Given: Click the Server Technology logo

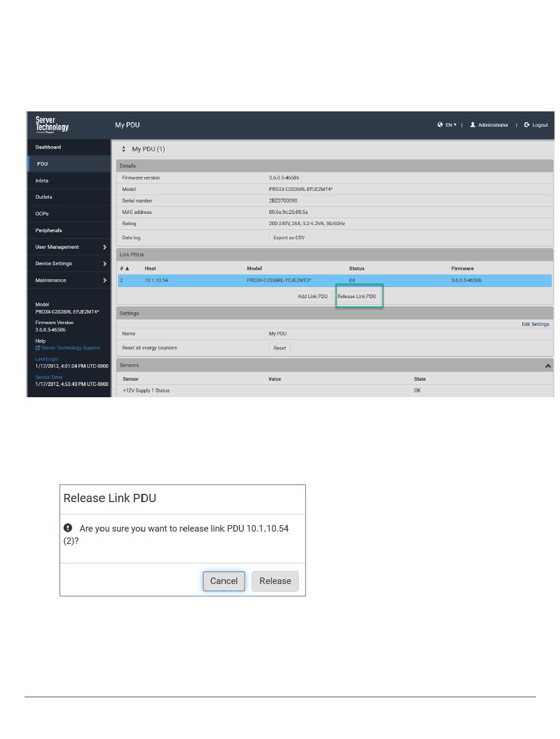Looking at the screenshot, I should coord(52,124).
